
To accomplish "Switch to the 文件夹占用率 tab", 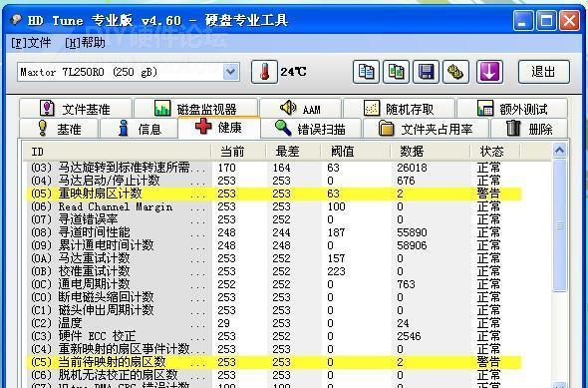I will (x=426, y=129).
